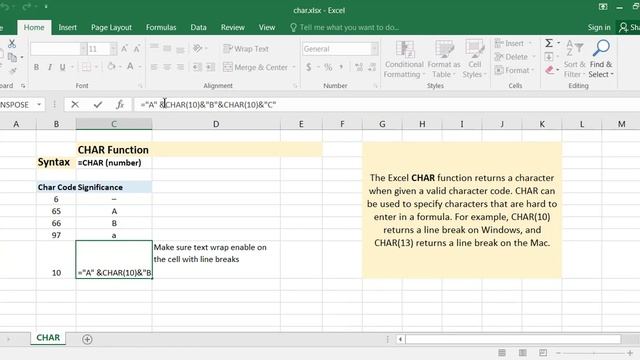This screenshot has height=360, width=640.
Task: Switch to Page Layout tab
Action: click(111, 27)
